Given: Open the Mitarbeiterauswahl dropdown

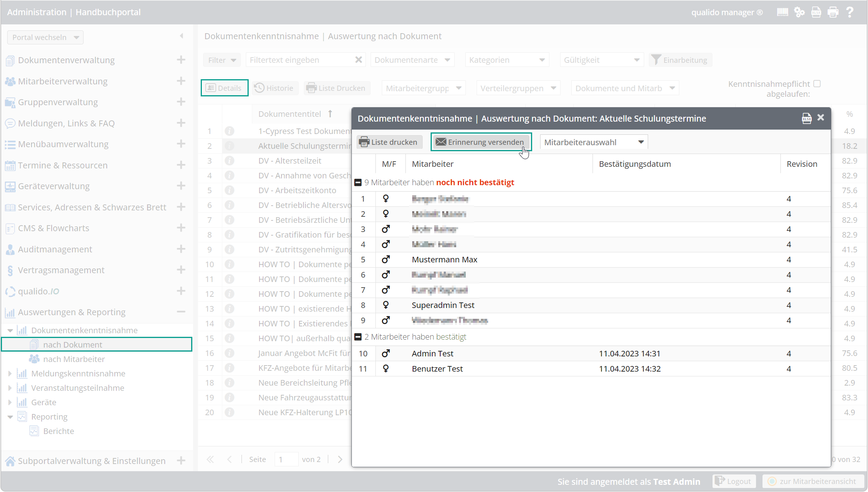Looking at the screenshot, I should pyautogui.click(x=594, y=142).
